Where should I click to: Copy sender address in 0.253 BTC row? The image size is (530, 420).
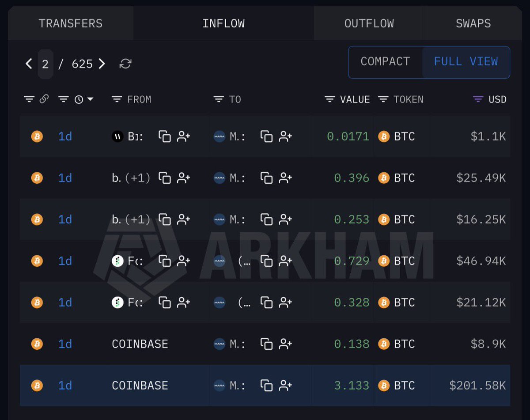[165, 219]
